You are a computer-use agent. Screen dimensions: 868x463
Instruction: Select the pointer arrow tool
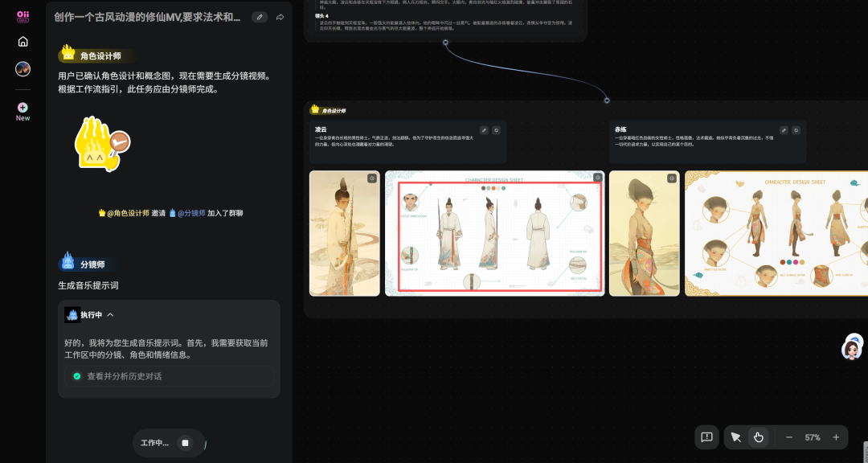735,437
